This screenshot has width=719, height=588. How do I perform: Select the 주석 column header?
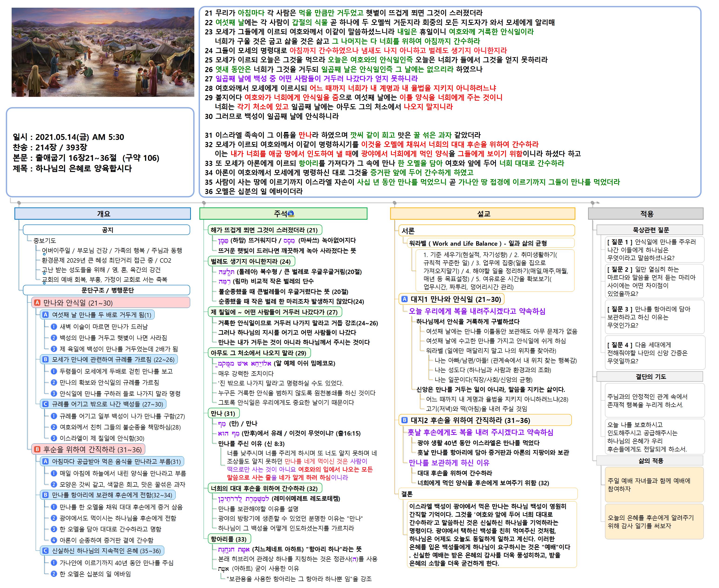click(x=283, y=214)
